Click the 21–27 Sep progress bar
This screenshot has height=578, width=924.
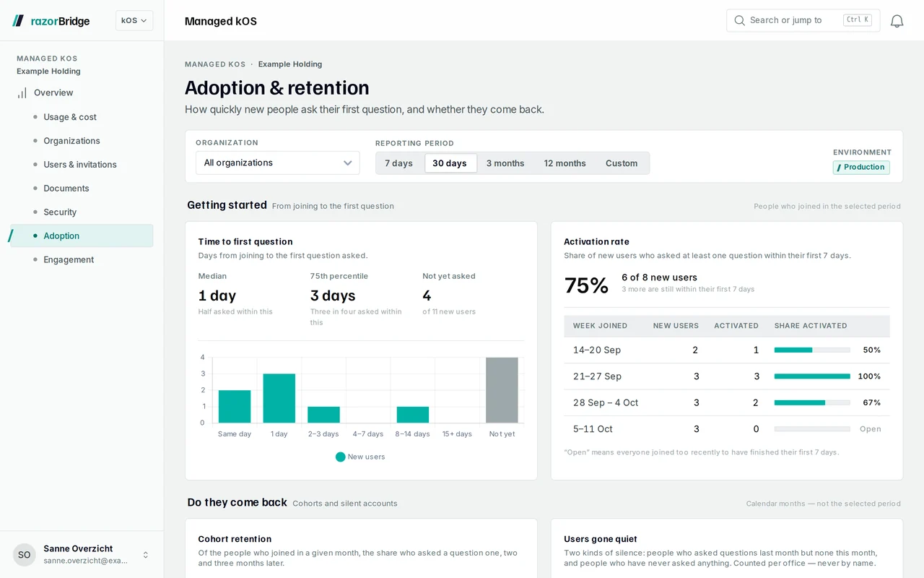tap(812, 376)
